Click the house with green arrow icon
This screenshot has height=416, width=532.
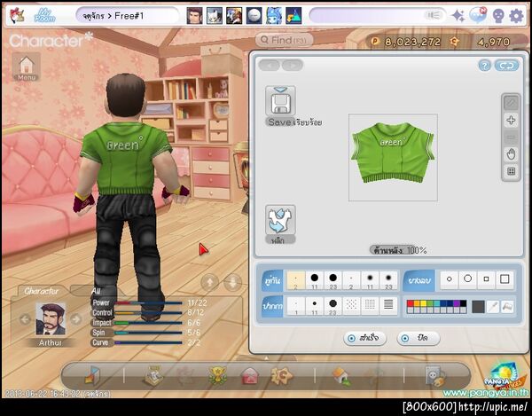(341, 376)
